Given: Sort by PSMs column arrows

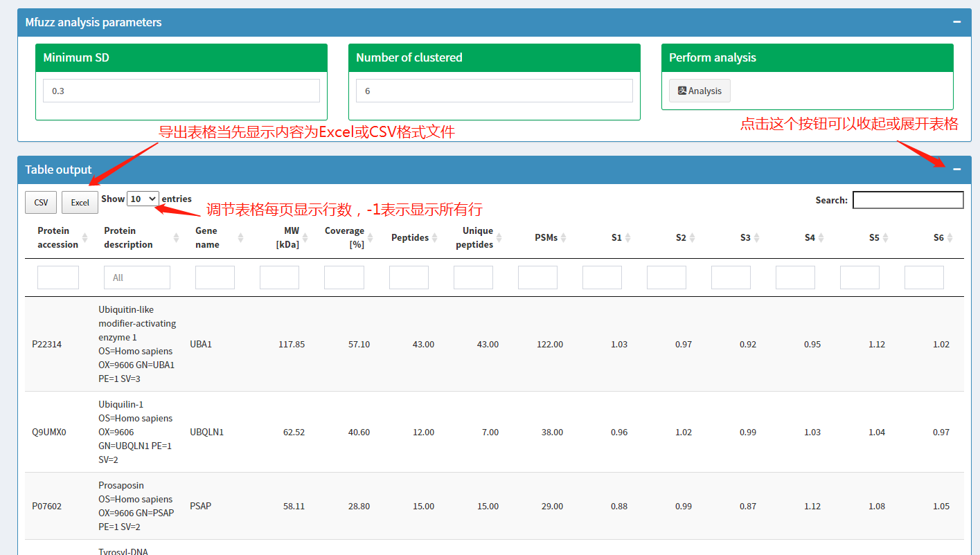Looking at the screenshot, I should click(564, 238).
